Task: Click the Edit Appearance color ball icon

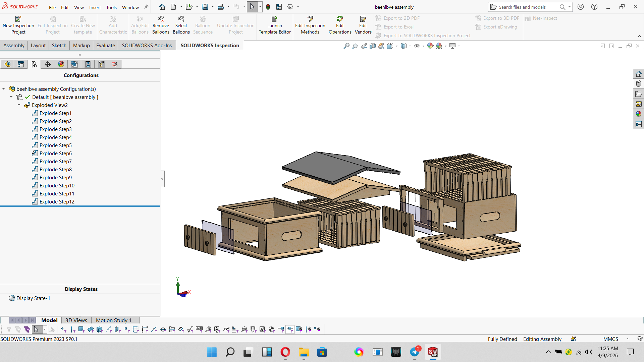Action: click(x=430, y=46)
